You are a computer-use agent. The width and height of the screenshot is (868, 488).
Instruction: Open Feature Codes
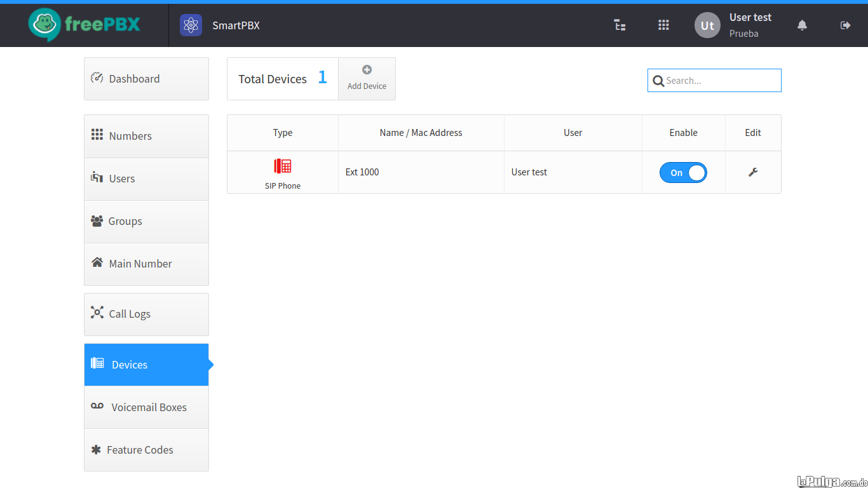[x=146, y=450]
